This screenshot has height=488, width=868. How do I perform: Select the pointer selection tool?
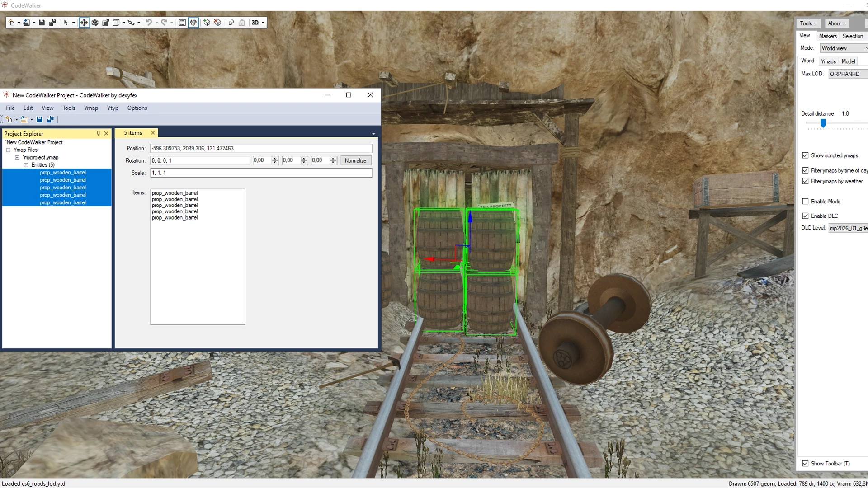[66, 23]
